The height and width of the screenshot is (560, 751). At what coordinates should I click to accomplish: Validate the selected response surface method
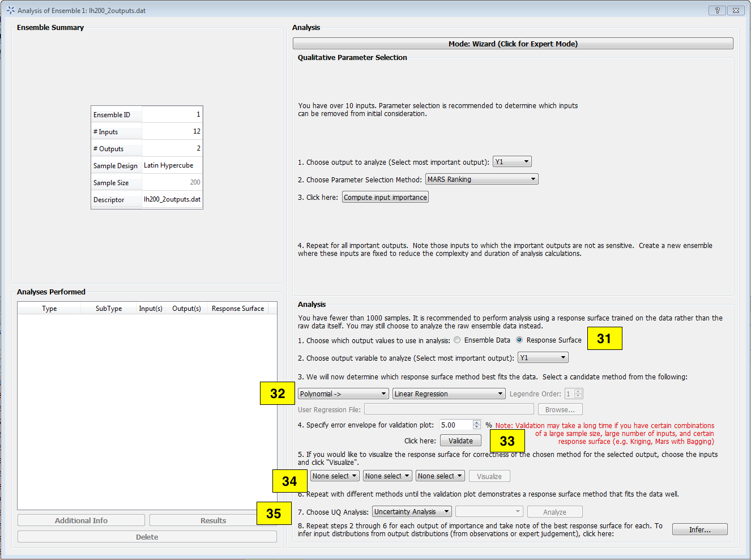460,440
